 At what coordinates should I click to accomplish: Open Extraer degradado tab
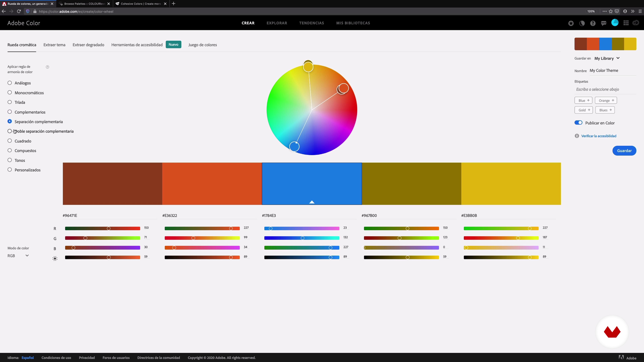coord(88,45)
